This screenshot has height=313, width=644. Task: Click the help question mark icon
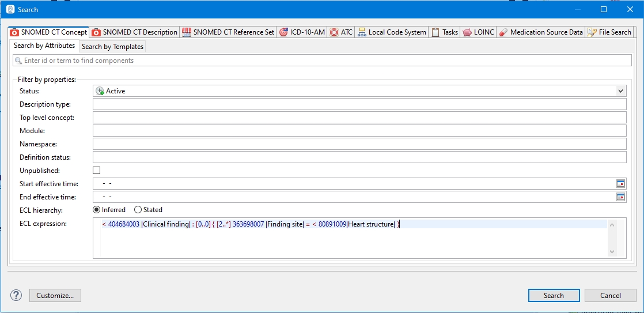click(x=16, y=295)
